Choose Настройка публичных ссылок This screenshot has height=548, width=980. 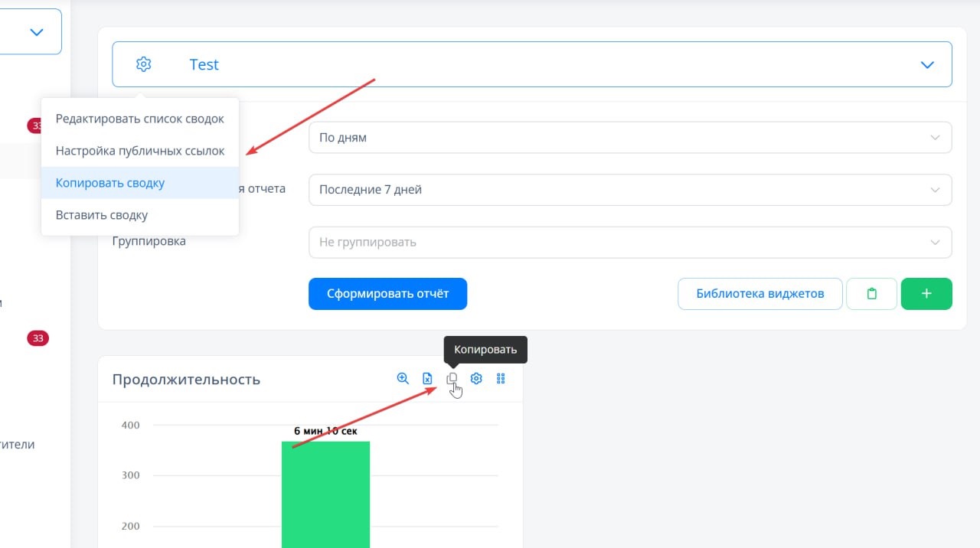[140, 151]
